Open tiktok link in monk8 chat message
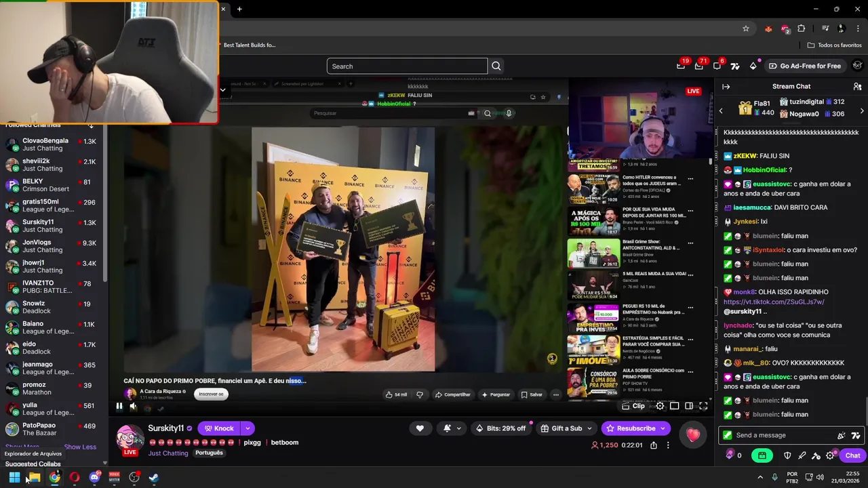868x488 pixels. (x=774, y=302)
